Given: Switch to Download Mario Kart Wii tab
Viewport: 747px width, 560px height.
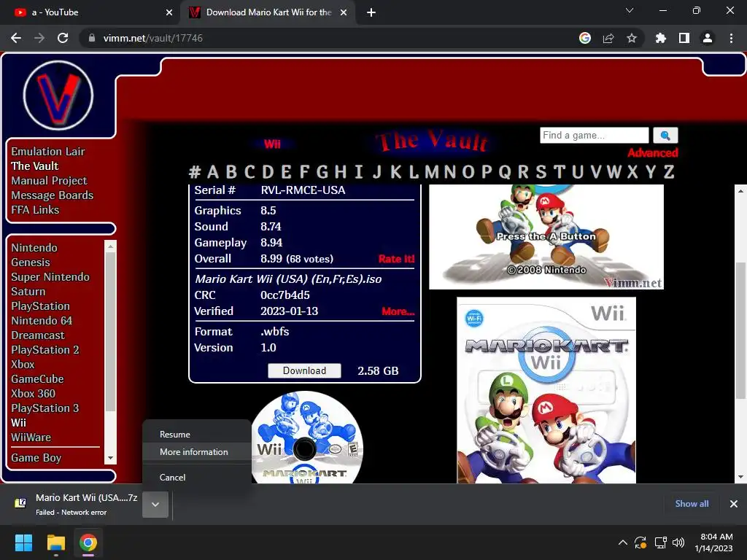Looking at the screenshot, I should click(x=268, y=12).
